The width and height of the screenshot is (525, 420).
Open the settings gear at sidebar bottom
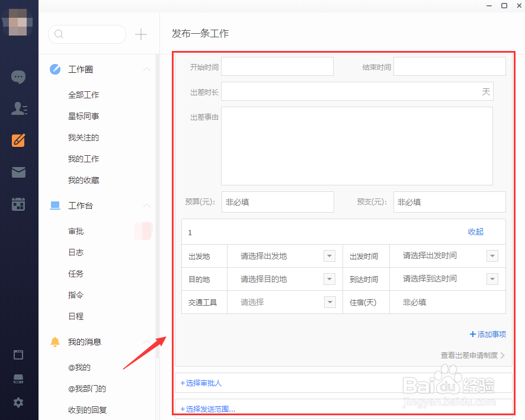[x=18, y=402]
